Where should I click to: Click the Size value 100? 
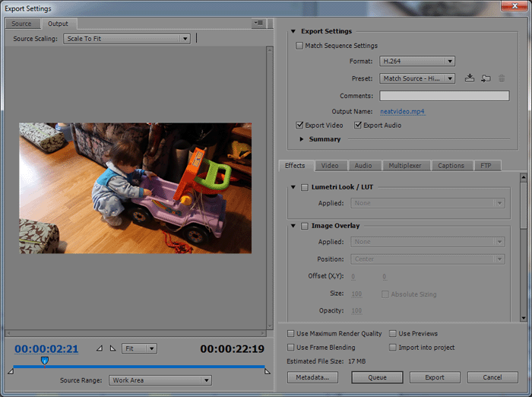click(x=356, y=294)
